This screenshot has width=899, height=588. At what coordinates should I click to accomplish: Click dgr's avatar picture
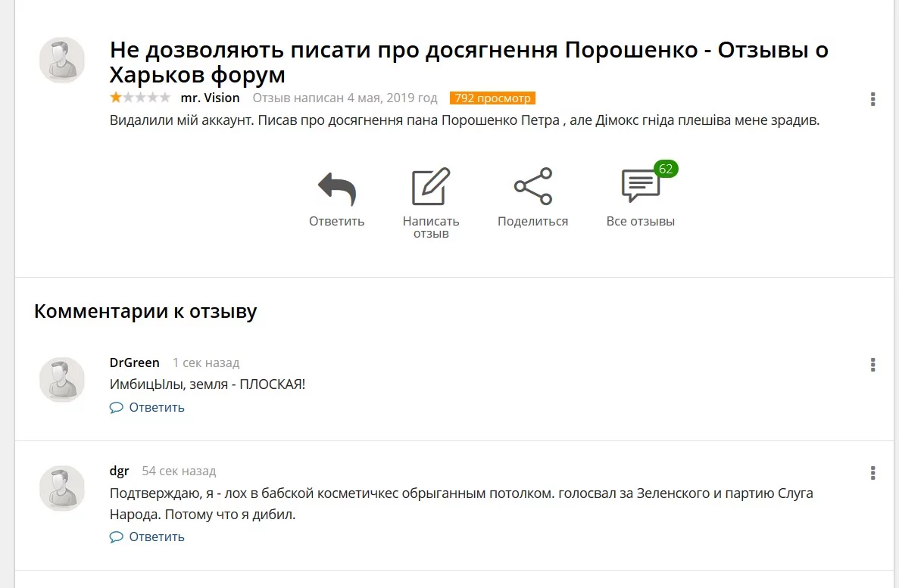[x=62, y=489]
